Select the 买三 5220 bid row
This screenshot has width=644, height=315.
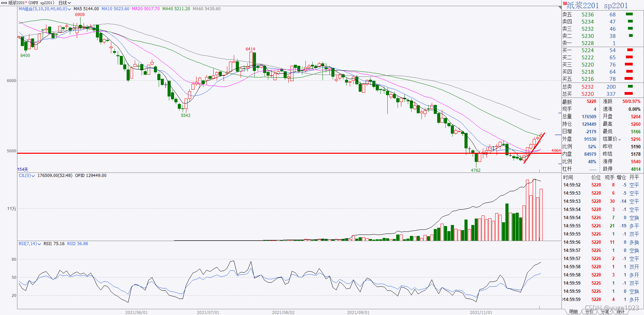coord(602,65)
